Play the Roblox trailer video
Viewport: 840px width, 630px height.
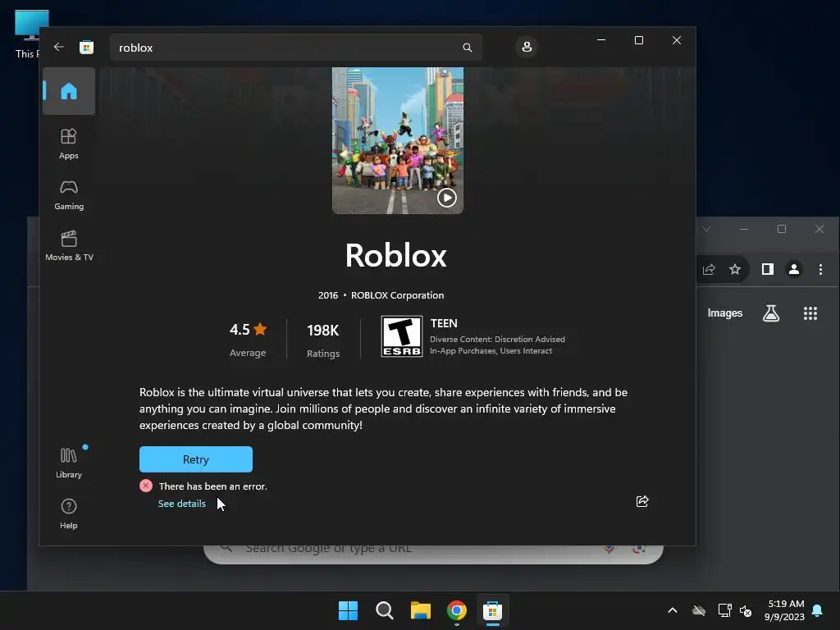(447, 198)
